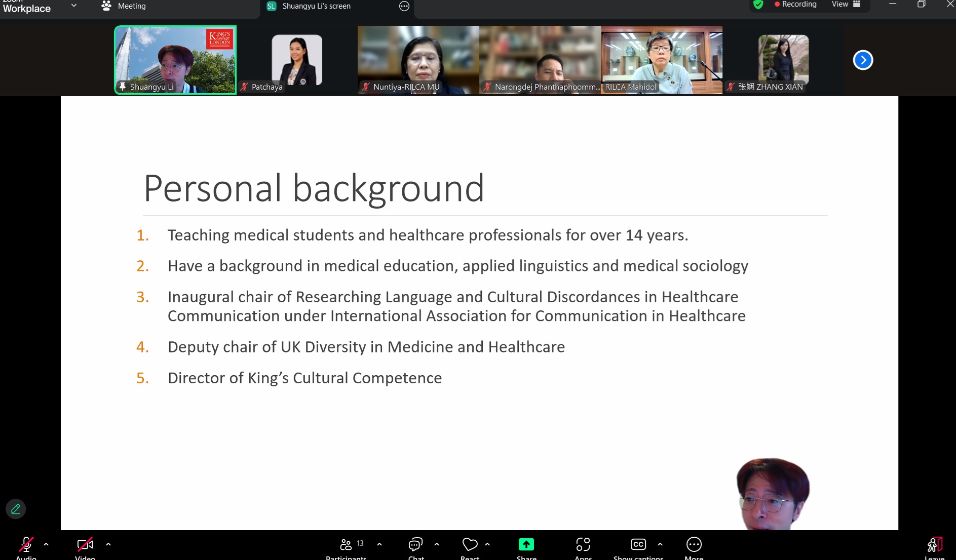Open the Apps menu icon
The width and height of the screenshot is (956, 560).
tap(583, 545)
